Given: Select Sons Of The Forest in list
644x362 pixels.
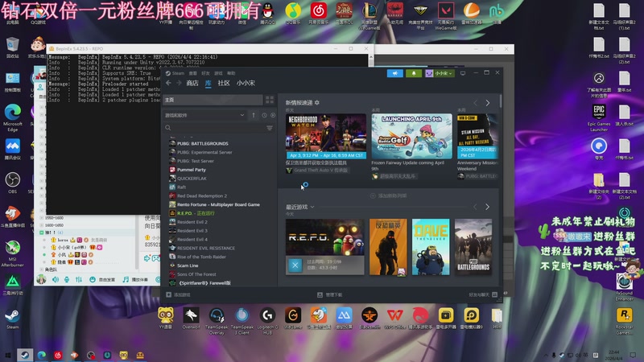Looking at the screenshot, I should [196, 274].
